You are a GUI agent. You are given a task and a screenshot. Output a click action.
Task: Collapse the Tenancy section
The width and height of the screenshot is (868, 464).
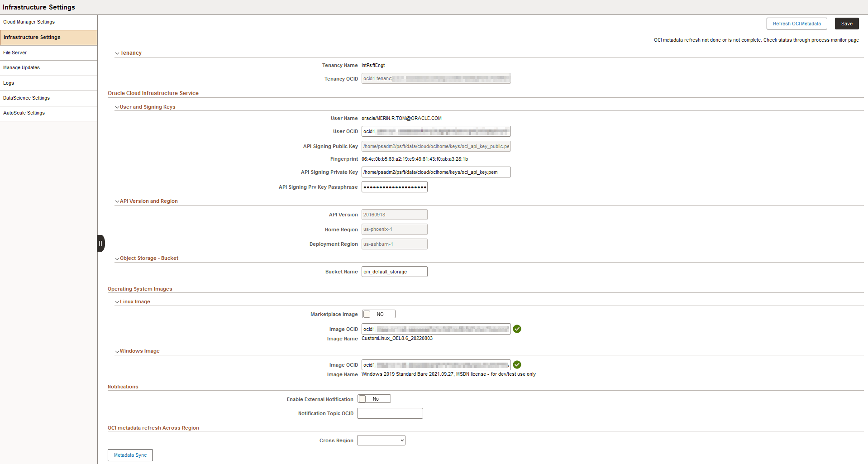pyautogui.click(x=117, y=53)
